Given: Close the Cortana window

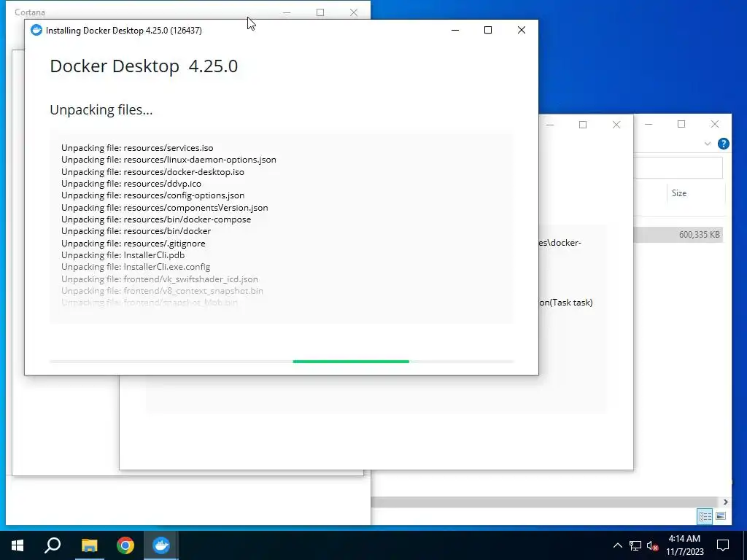Looking at the screenshot, I should pos(354,12).
